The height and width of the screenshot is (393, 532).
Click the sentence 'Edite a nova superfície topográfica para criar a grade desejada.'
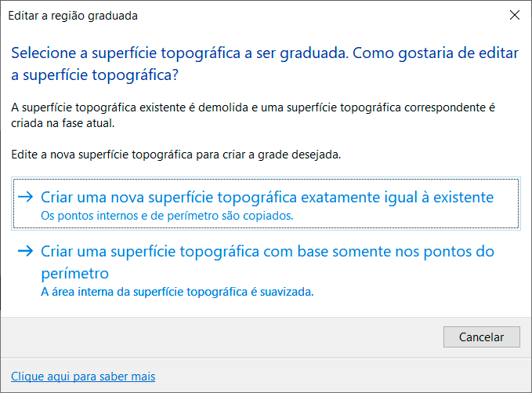click(176, 155)
